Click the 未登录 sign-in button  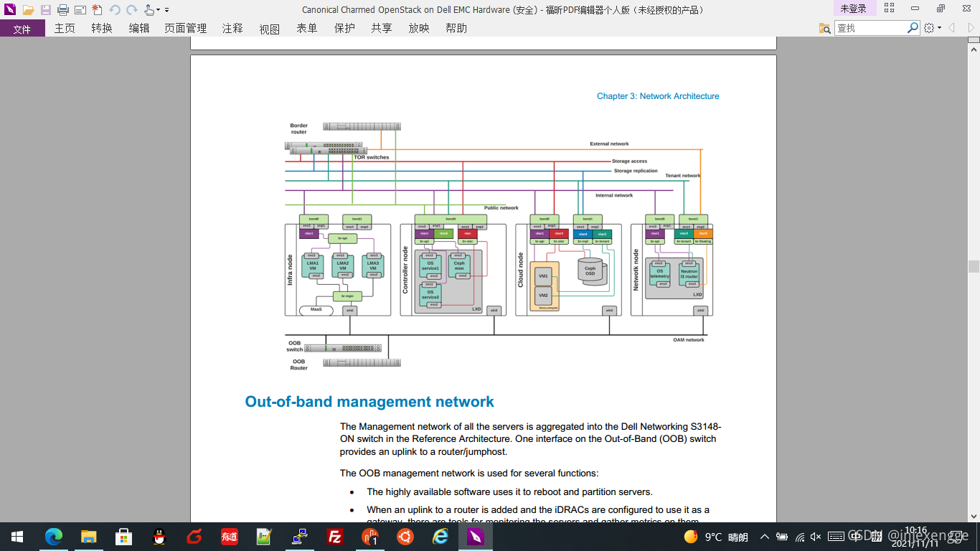point(854,9)
